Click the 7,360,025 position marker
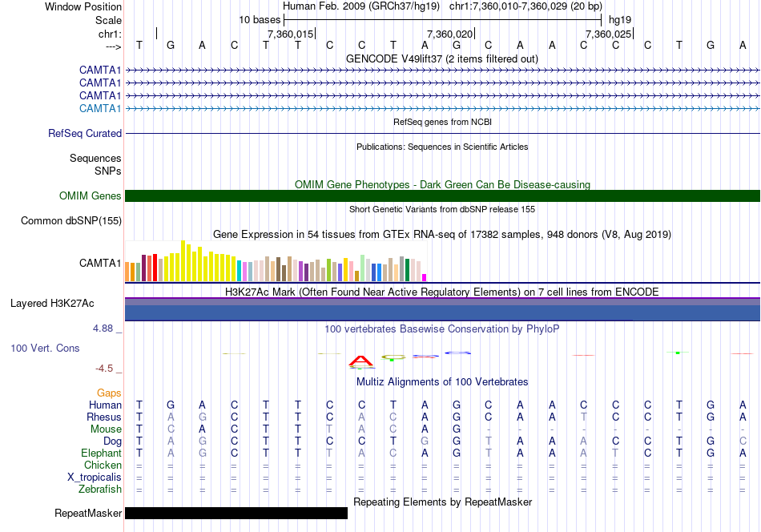Screen dimensions: 761x532 tap(609, 34)
